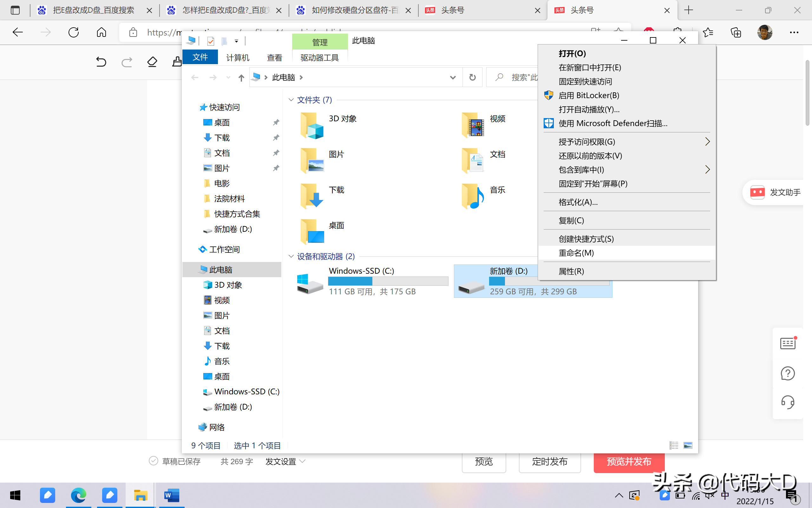Click the 预览并发布 button
Viewport: 812px width, 508px height.
(629, 462)
